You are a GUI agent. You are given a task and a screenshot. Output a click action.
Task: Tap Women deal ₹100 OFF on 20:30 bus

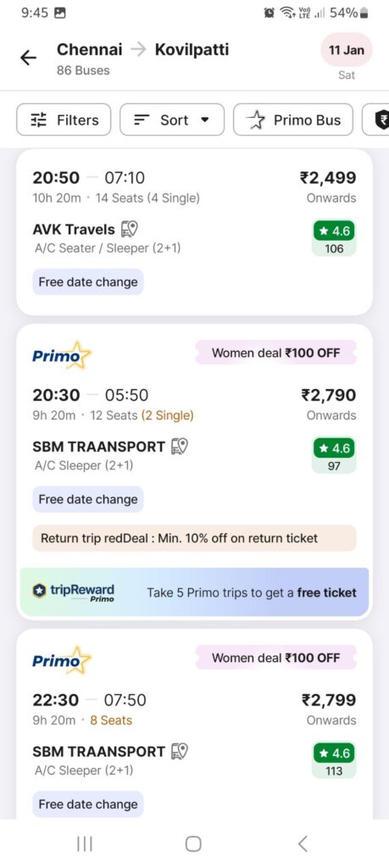275,353
